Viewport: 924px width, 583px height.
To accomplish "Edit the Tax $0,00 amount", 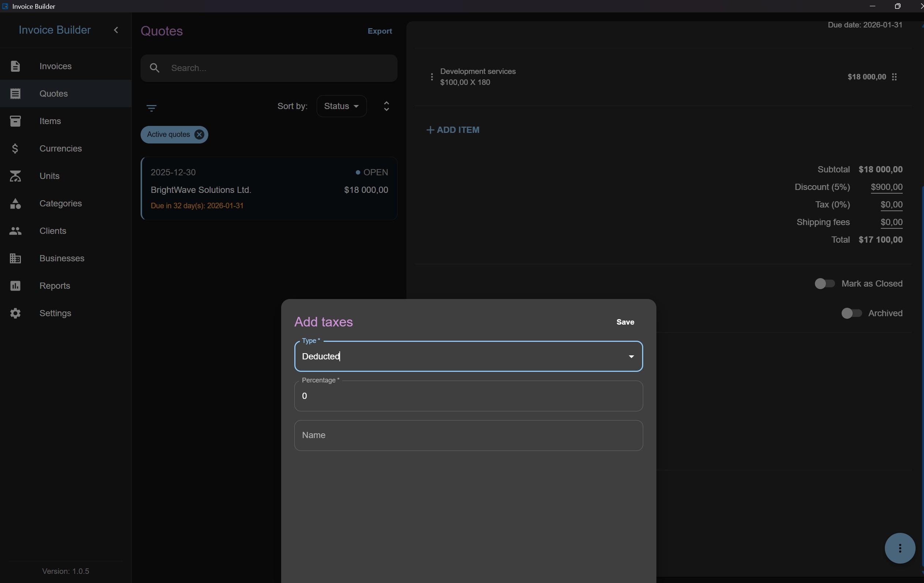I will point(891,205).
